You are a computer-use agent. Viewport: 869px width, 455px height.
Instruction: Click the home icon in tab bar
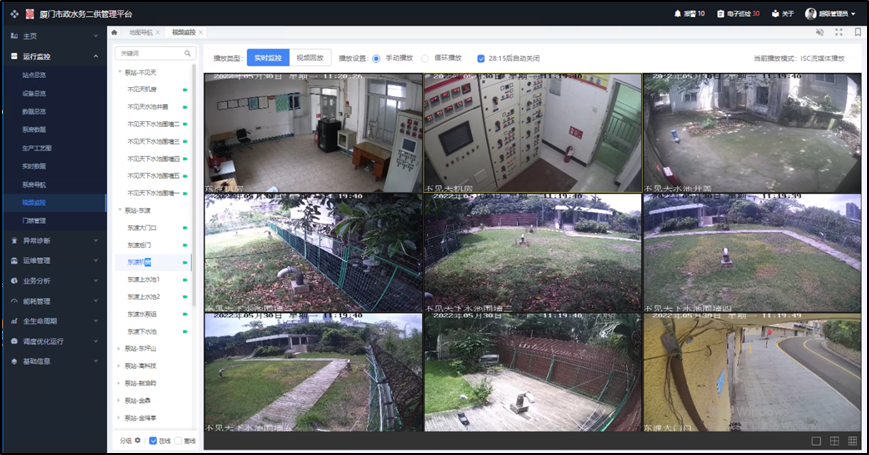[x=114, y=32]
